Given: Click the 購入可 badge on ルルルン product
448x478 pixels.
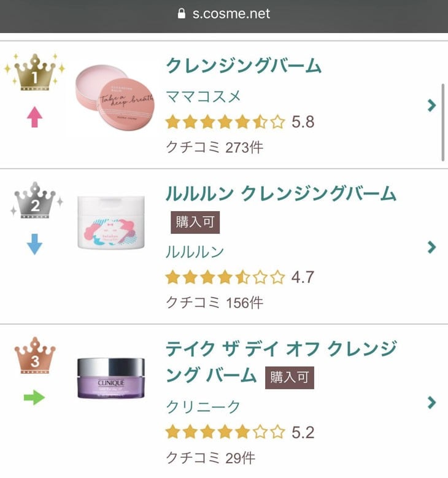Looking at the screenshot, I should tap(195, 222).
